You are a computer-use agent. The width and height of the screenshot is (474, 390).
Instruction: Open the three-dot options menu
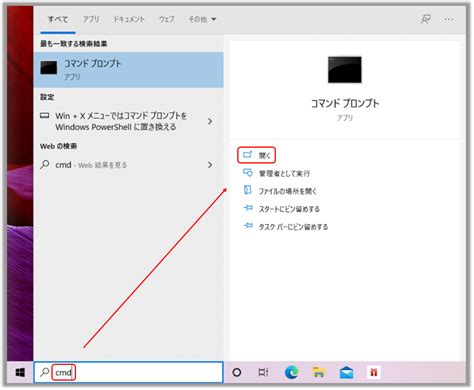tap(449, 19)
